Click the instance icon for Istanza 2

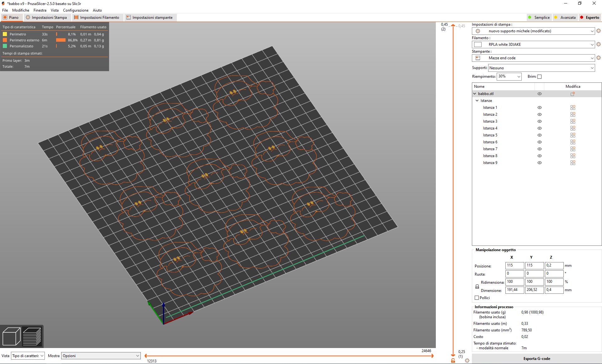tap(573, 114)
